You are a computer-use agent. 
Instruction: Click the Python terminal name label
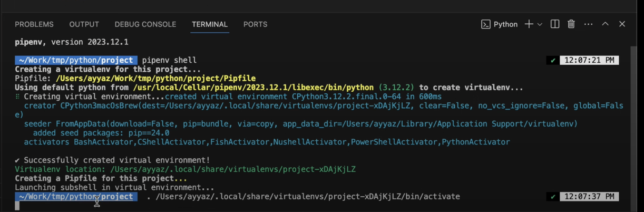pos(505,24)
